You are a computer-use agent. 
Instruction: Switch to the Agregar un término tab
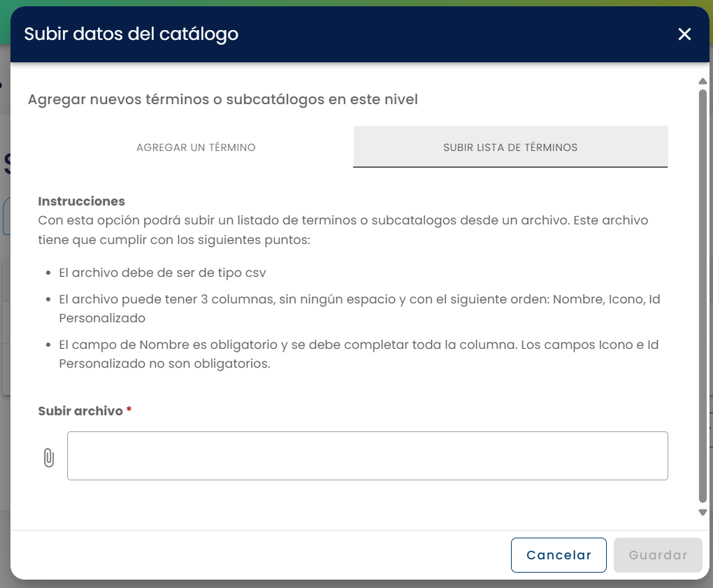[196, 147]
